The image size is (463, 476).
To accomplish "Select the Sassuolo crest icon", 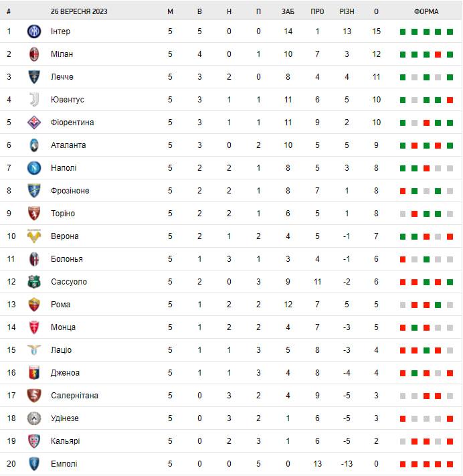I will (34, 282).
